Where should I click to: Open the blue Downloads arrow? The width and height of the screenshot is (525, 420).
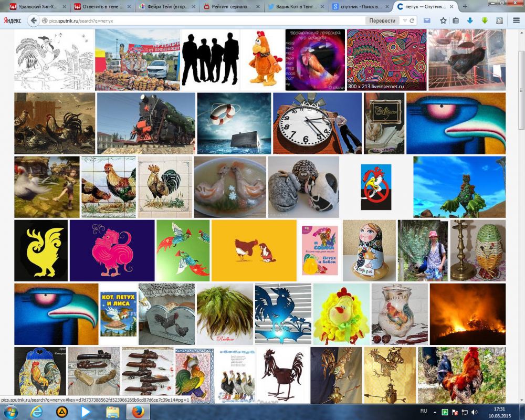(470, 20)
